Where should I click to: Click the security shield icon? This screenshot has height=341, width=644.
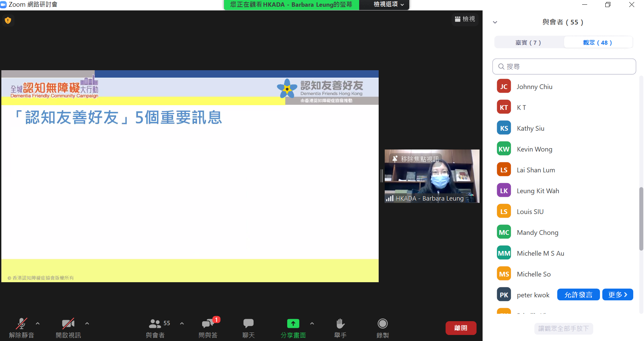[x=8, y=20]
